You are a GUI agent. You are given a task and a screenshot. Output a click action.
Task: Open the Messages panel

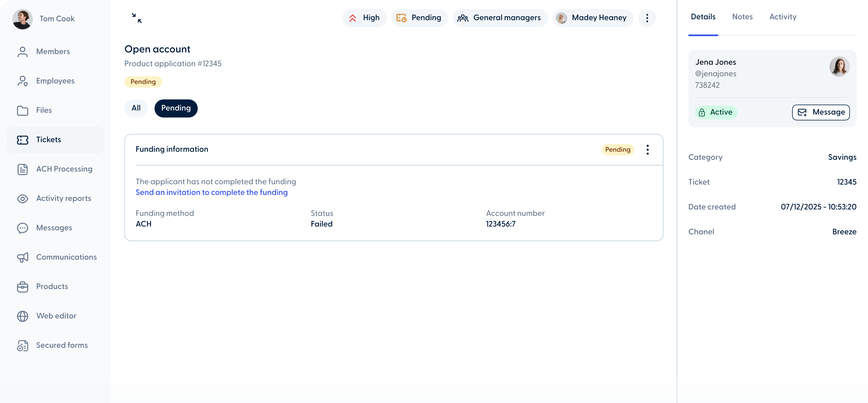pyautogui.click(x=54, y=228)
